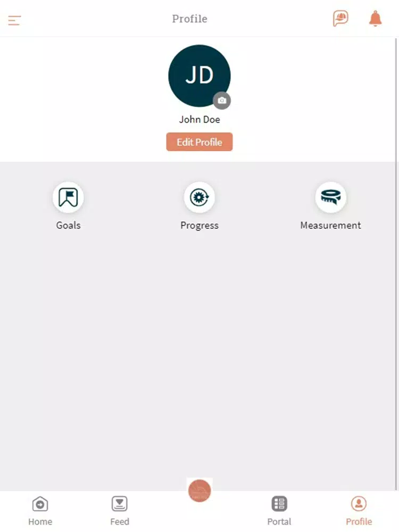This screenshot has height=532, width=399.
Task: Tap the camera icon on the avatar
Action: click(x=222, y=101)
